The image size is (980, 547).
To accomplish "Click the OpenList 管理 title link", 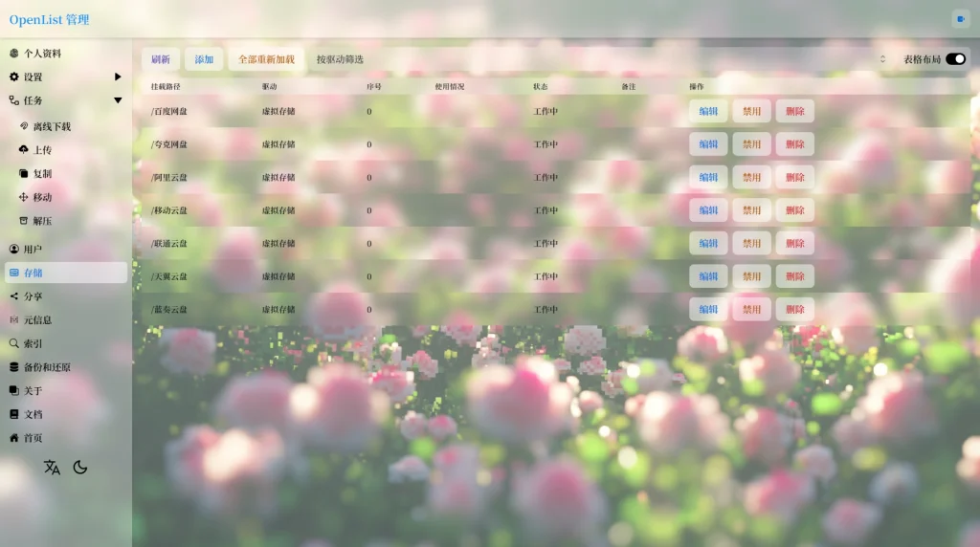I will coord(49,19).
